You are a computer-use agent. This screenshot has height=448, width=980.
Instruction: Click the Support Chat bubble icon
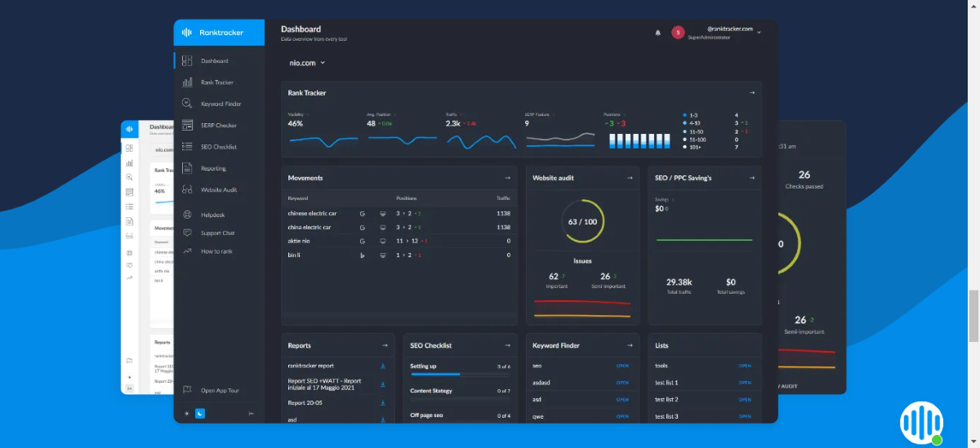coord(187,233)
